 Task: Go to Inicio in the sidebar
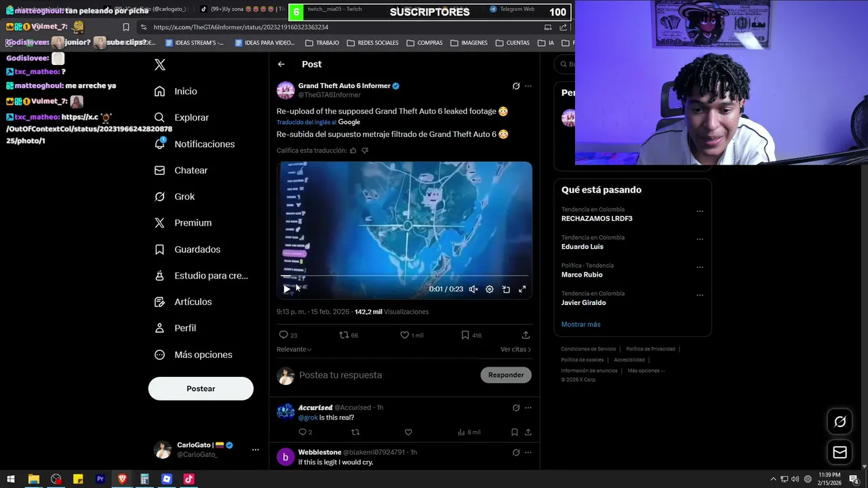(x=176, y=91)
